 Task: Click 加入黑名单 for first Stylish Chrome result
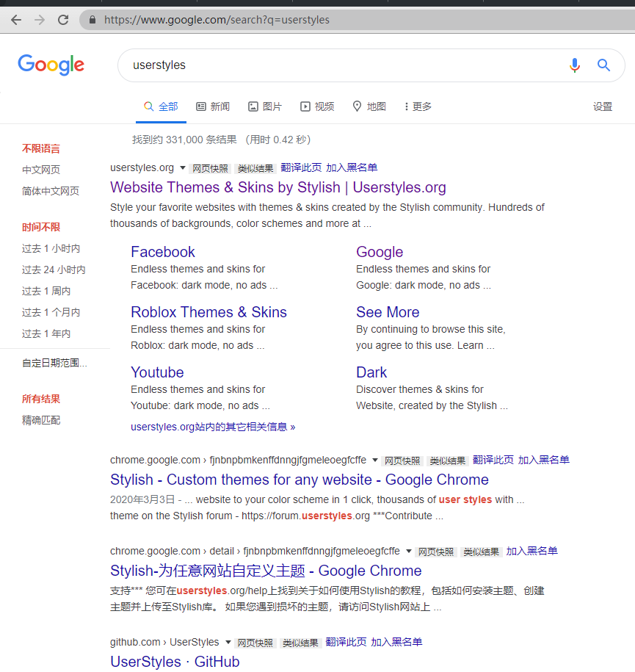point(544,460)
